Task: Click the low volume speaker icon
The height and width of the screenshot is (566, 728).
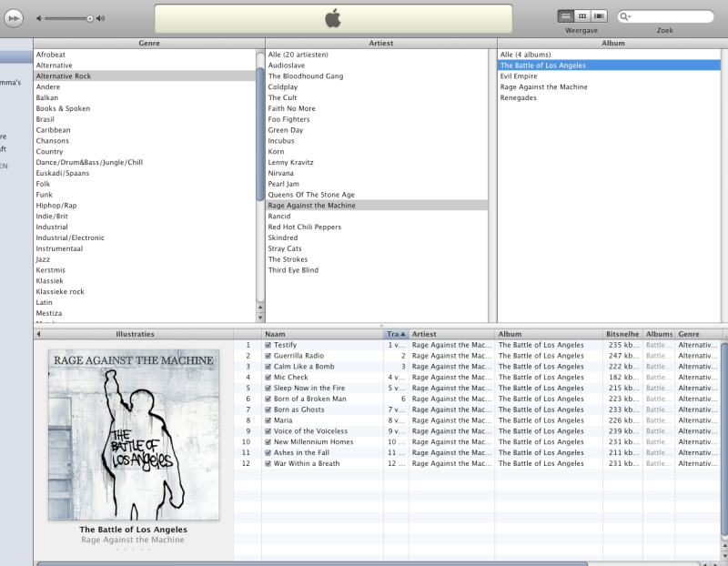Action: (x=39, y=18)
